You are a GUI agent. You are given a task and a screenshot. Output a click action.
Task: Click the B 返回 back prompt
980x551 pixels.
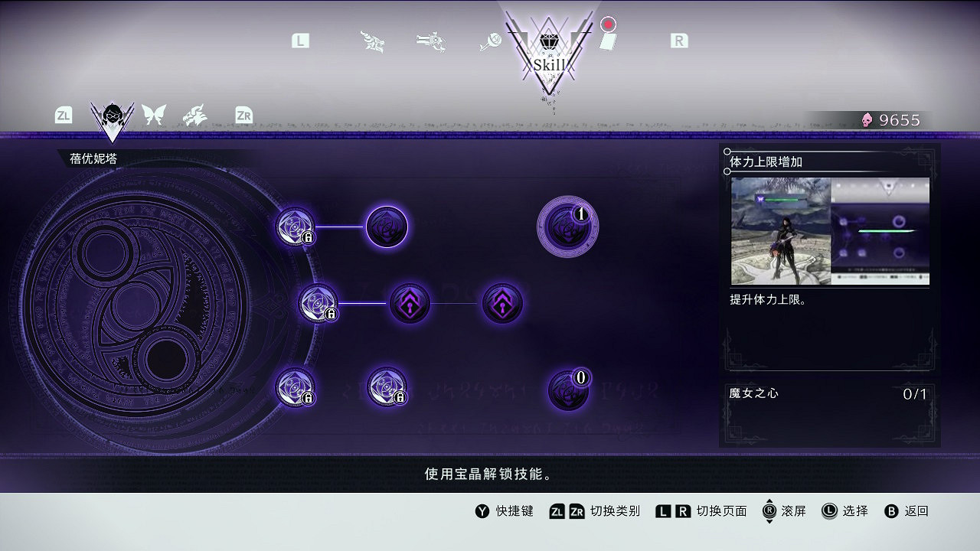(x=906, y=511)
